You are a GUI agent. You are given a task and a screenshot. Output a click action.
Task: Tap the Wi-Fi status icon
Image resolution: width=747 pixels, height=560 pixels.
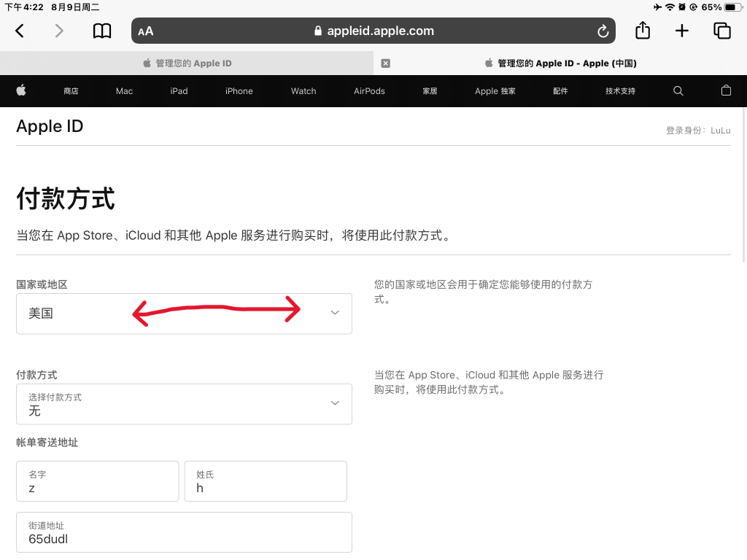[670, 7]
